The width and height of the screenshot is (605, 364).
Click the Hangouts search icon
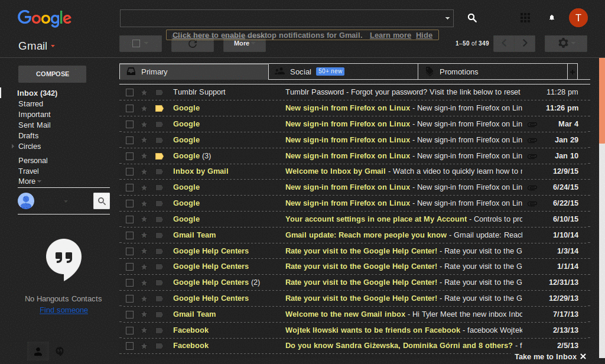point(102,201)
